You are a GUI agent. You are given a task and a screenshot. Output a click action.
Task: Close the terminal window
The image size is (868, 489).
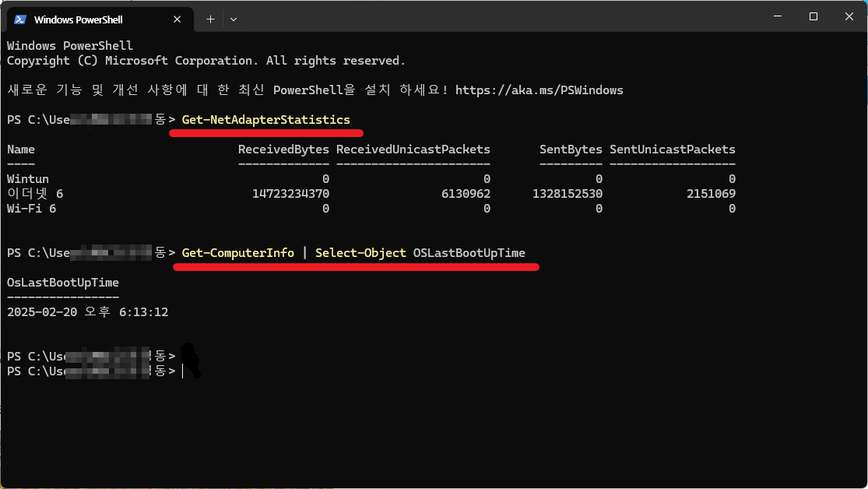click(849, 16)
